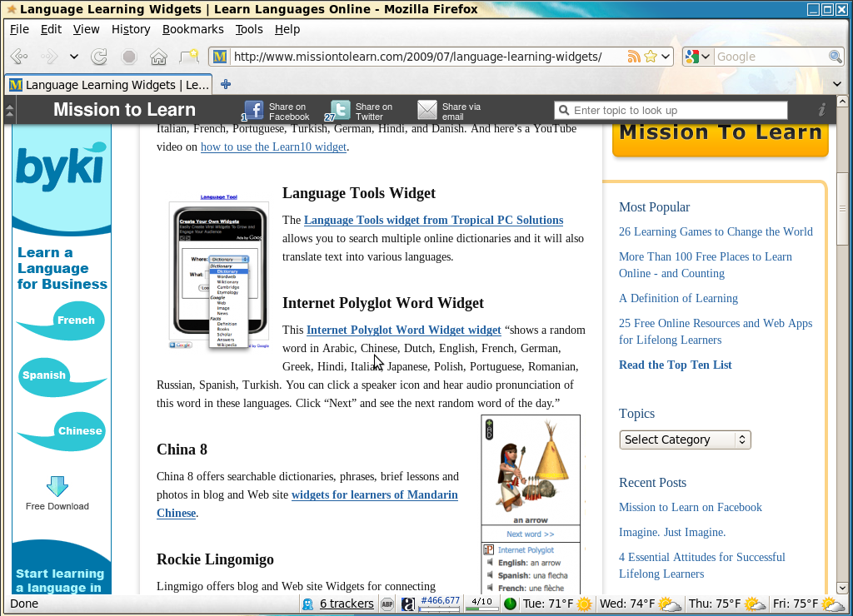The width and height of the screenshot is (853, 616).
Task: Click the 4/10 rating bar in status bar
Action: click(481, 604)
